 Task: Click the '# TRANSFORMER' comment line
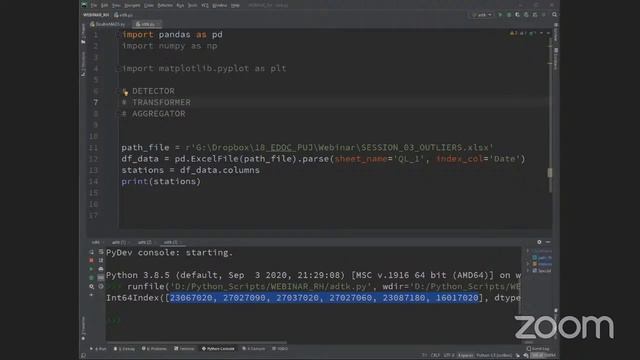tap(156, 102)
